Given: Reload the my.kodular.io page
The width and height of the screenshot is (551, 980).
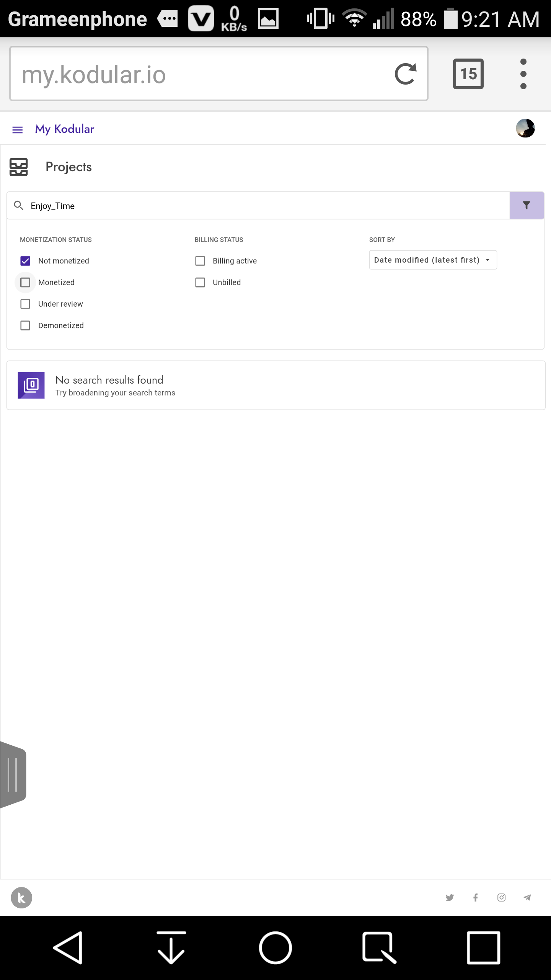Looking at the screenshot, I should [406, 74].
